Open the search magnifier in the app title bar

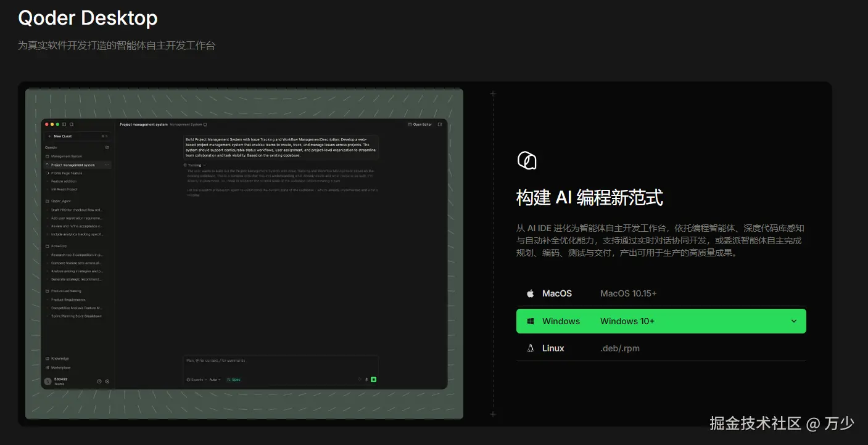pyautogui.click(x=72, y=125)
